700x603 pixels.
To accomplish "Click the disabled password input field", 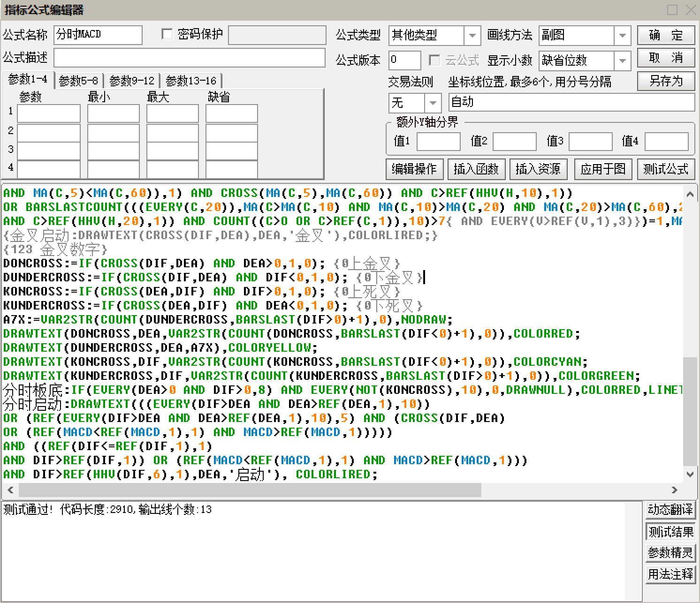I will [277, 35].
